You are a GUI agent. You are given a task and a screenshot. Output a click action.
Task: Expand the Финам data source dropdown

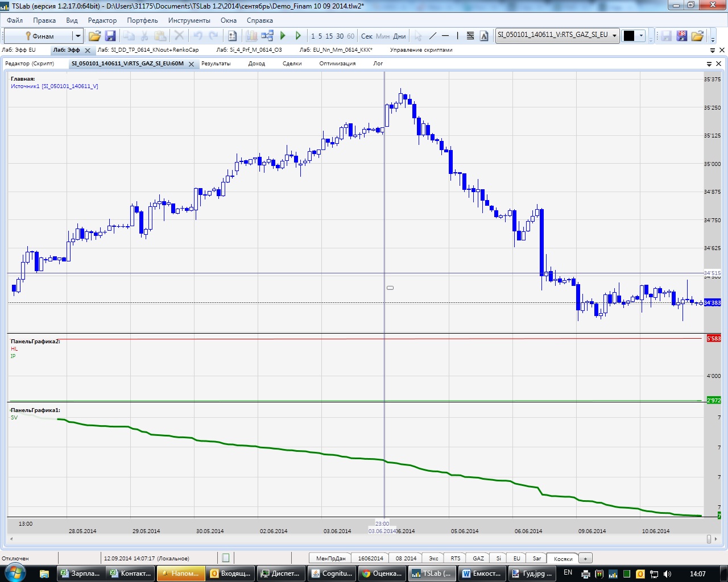78,36
